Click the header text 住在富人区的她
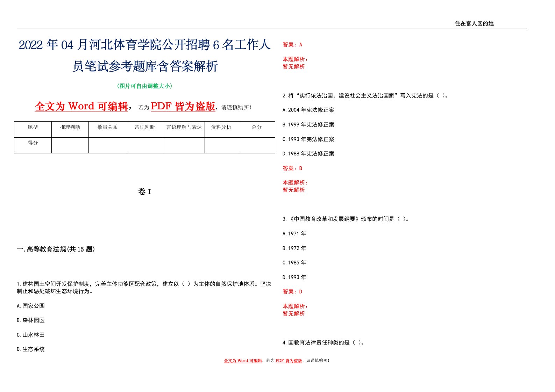The image size is (555, 392). [474, 23]
